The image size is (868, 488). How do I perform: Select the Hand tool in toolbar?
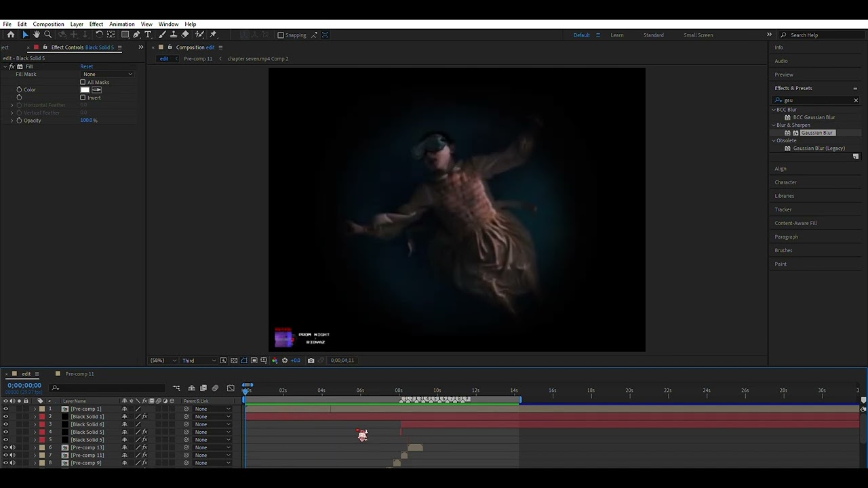pos(37,35)
